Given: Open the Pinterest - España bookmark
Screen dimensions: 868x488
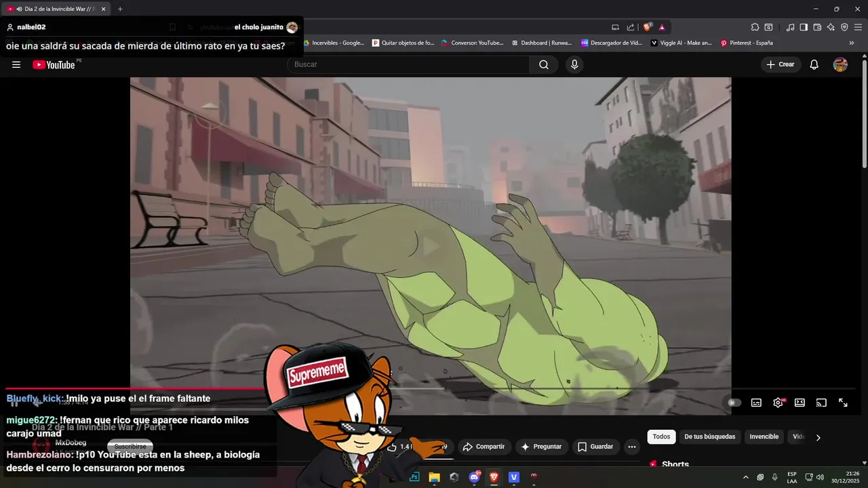Looking at the screenshot, I should pos(747,43).
